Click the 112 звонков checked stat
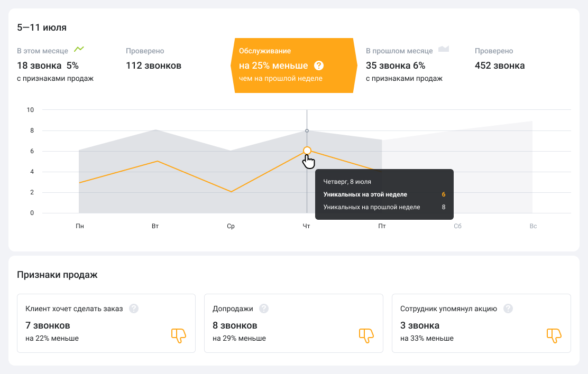This screenshot has height=374, width=588. click(x=153, y=66)
